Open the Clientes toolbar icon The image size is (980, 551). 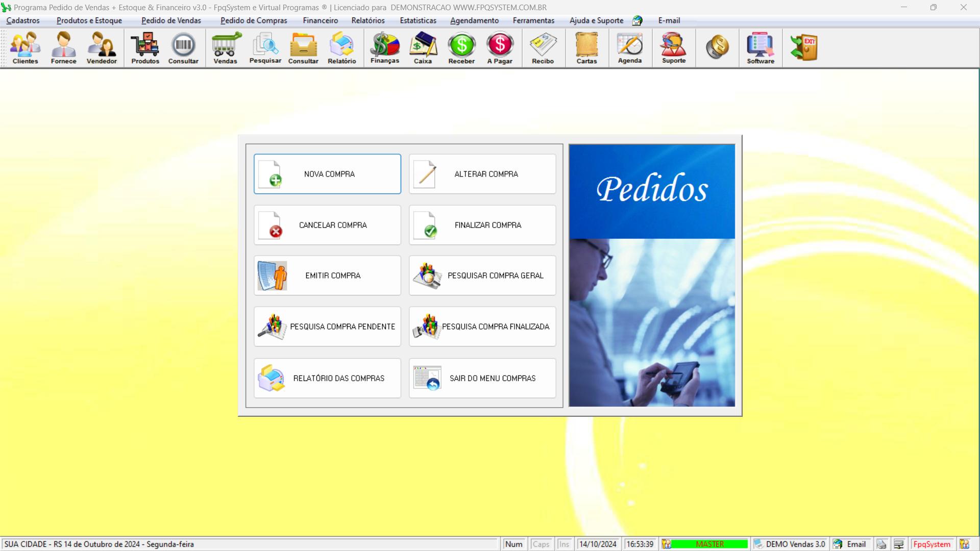pyautogui.click(x=25, y=48)
